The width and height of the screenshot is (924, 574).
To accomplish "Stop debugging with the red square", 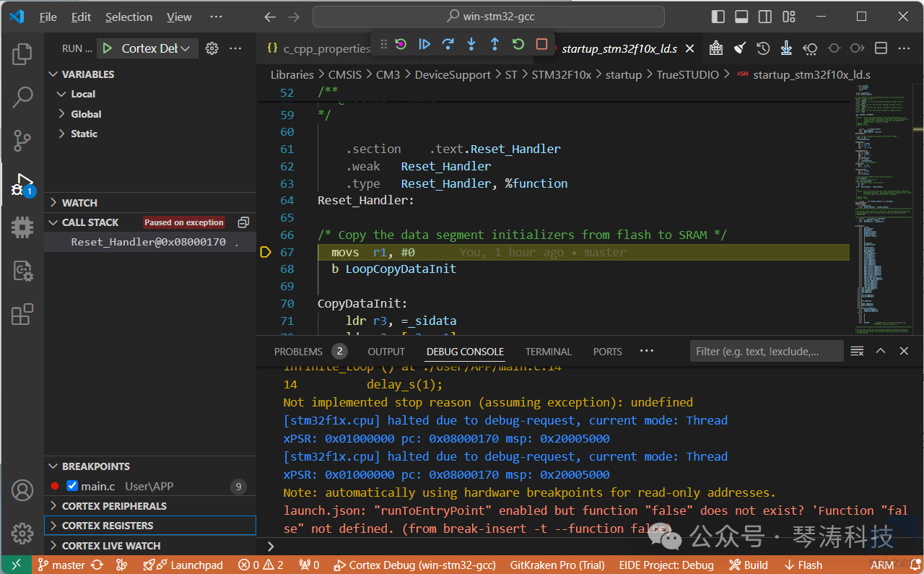I will [x=541, y=44].
